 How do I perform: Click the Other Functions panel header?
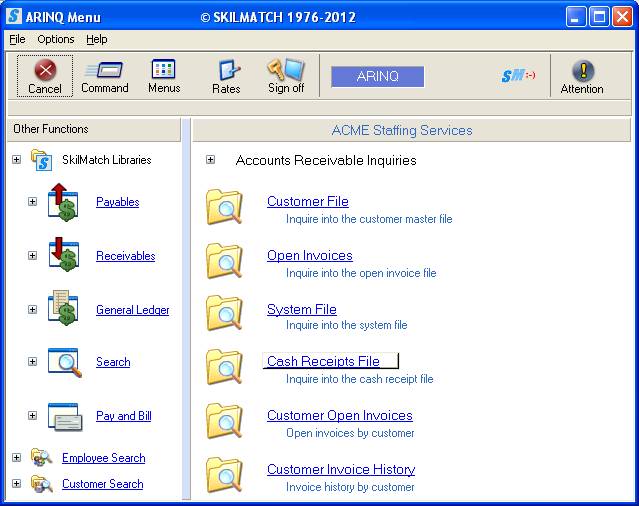pos(94,129)
